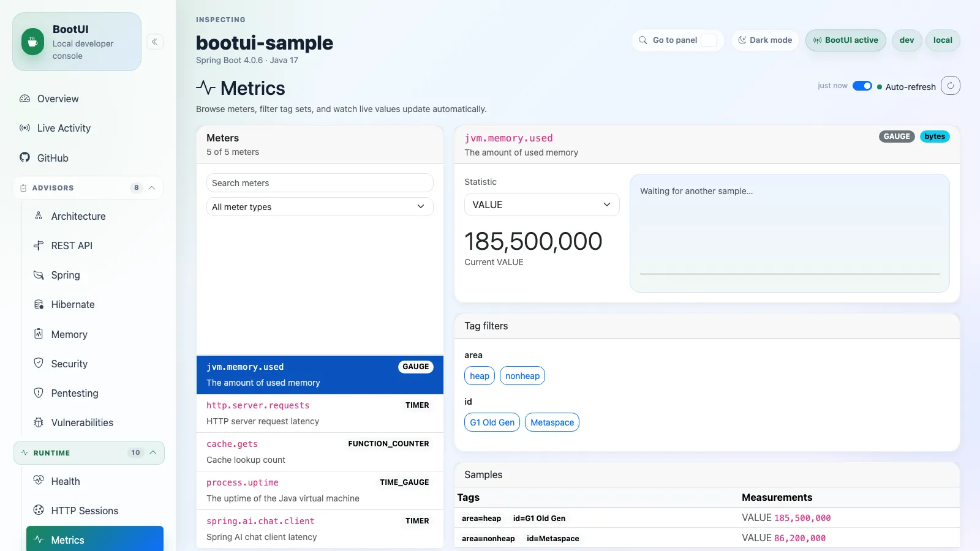Click the Health heartbeat icon
This screenshot has width=980, height=551.
(39, 481)
